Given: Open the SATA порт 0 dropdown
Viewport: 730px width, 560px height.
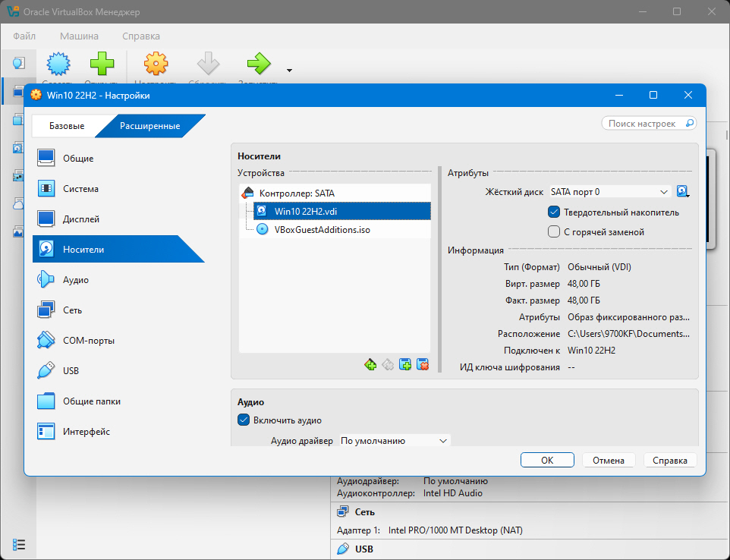Looking at the screenshot, I should pyautogui.click(x=610, y=192).
